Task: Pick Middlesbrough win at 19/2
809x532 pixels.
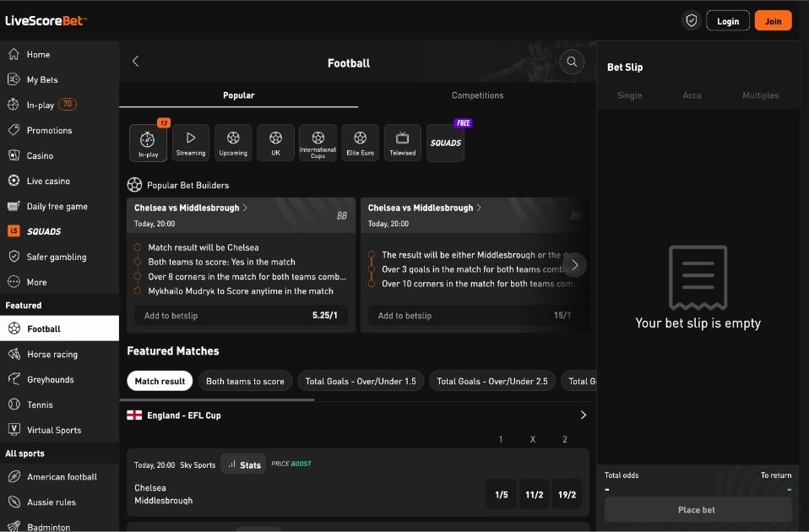Action: [567, 494]
